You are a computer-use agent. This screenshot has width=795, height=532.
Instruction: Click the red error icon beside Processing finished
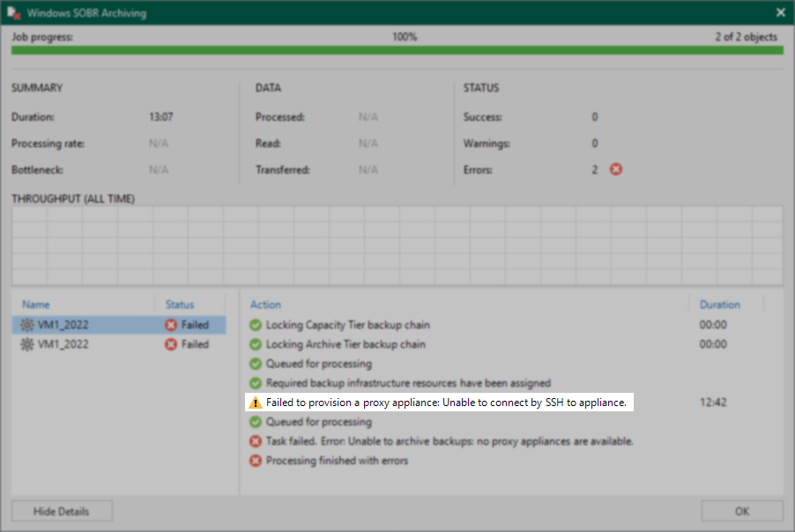(256, 461)
